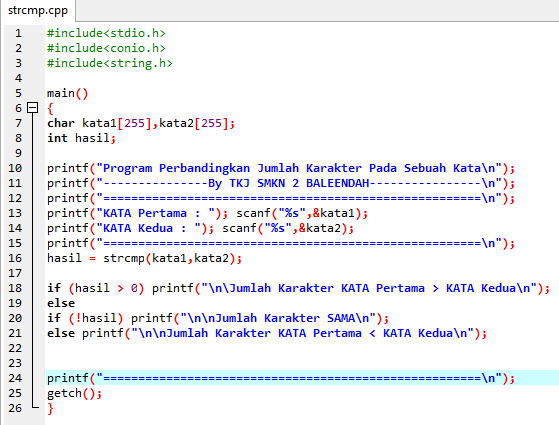
Task: Click scanf with &kata1 argument
Action: [302, 213]
